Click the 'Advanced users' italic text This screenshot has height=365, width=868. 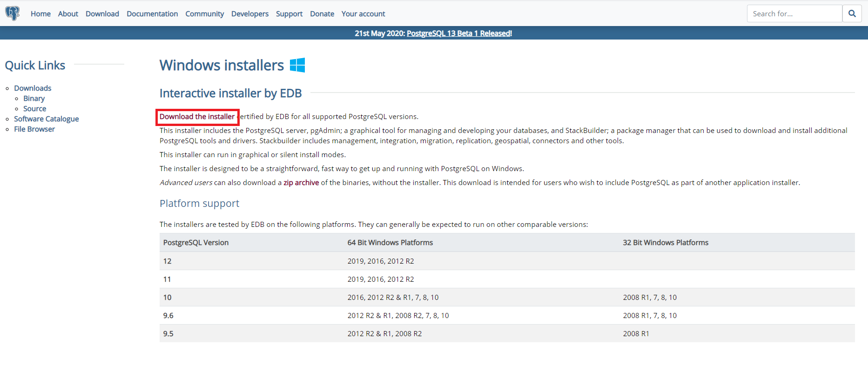pyautogui.click(x=186, y=183)
